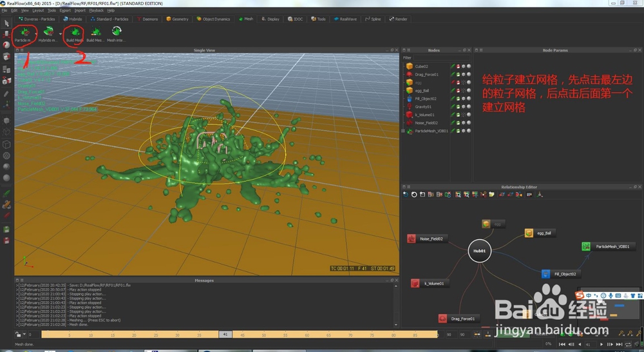Select egg_Ball node in Nodes list
Screen dimensions: 644x352
422,90
